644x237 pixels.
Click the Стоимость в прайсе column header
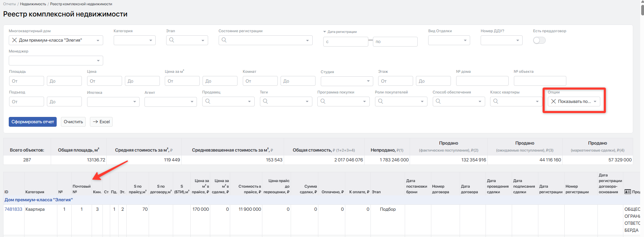(250, 189)
